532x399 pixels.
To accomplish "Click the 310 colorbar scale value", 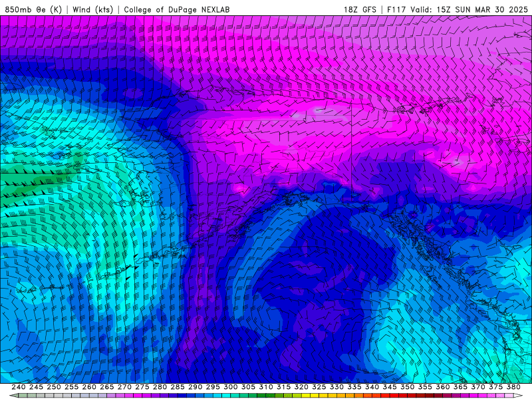I will coord(266,387).
